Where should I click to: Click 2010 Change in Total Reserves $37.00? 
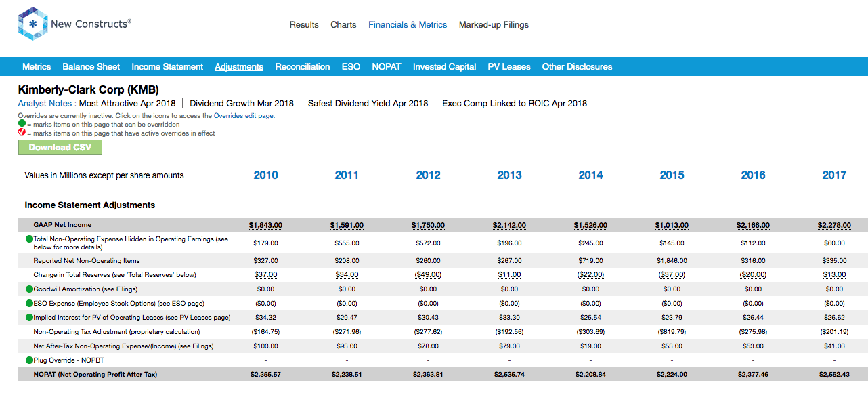point(265,274)
